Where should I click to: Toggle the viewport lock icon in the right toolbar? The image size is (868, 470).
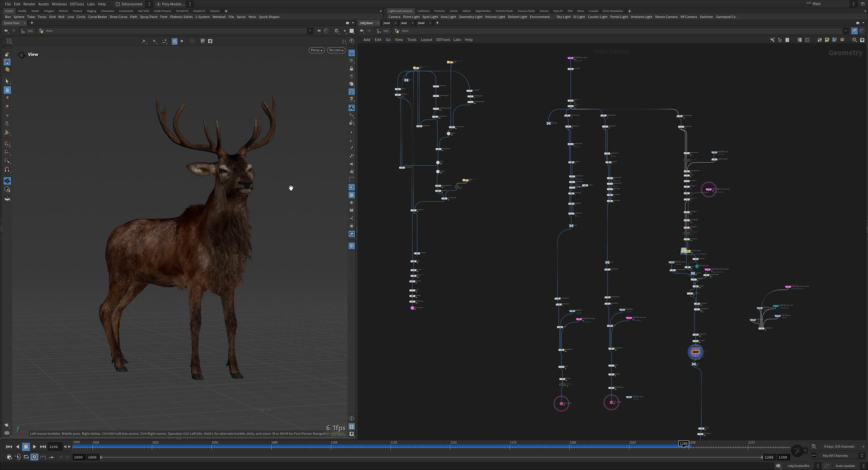click(x=351, y=69)
